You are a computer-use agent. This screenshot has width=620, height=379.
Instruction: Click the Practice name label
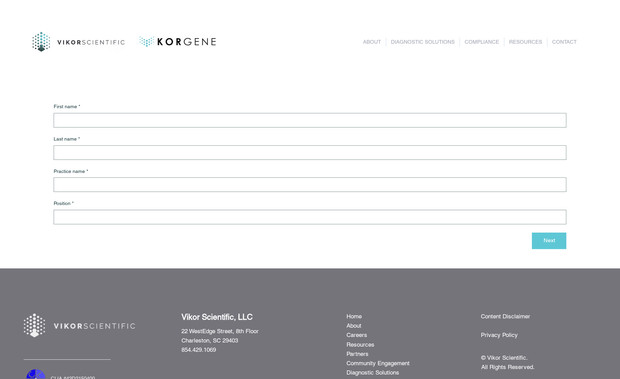tap(71, 171)
